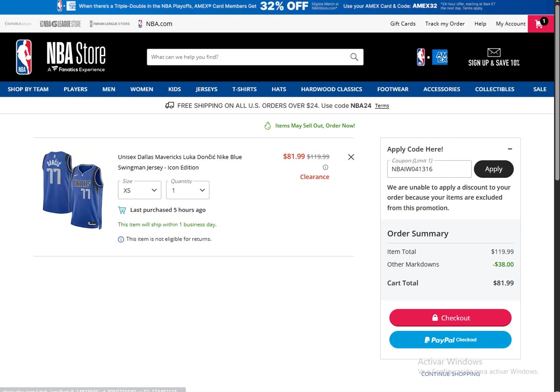560x392 pixels.
Task: Open the NBA G League Store logo
Action: point(60,24)
